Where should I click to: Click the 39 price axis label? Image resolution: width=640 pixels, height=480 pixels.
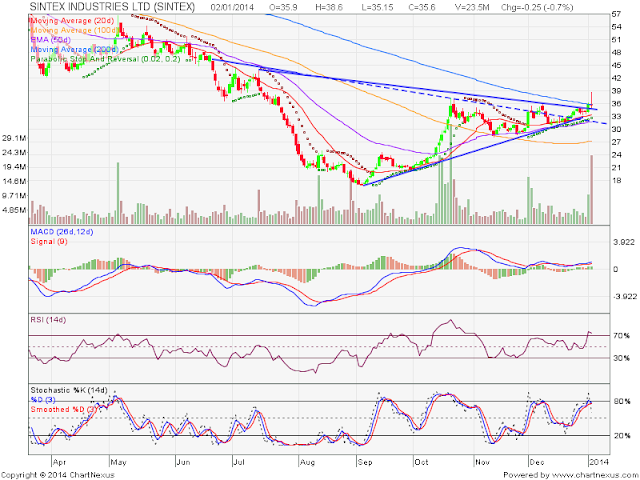pos(616,91)
